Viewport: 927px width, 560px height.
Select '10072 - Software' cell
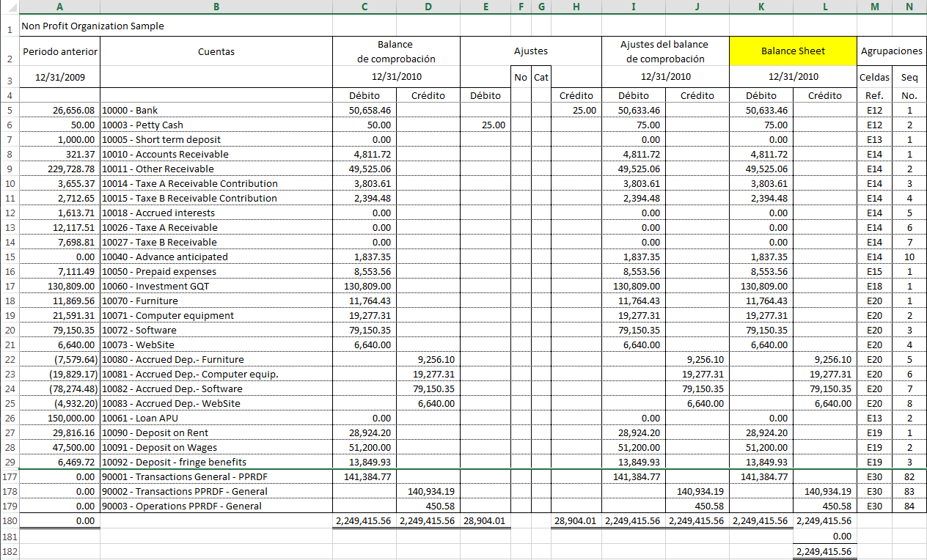pos(216,330)
